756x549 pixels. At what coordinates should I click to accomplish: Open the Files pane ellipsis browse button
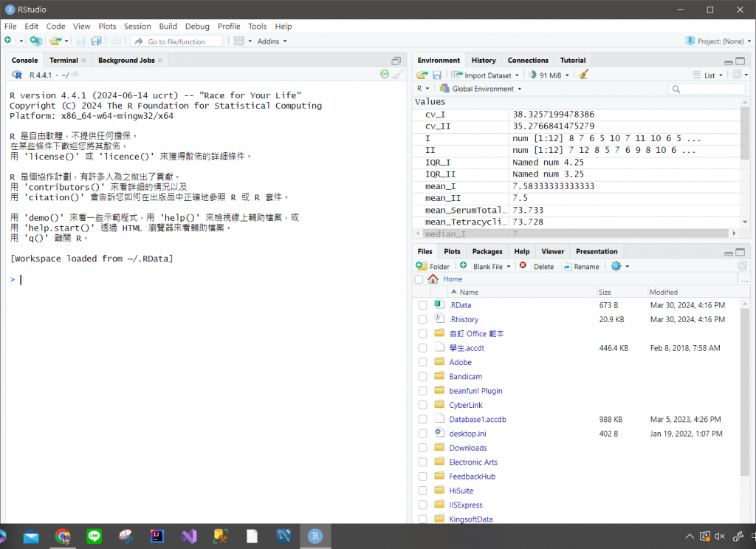coord(745,280)
